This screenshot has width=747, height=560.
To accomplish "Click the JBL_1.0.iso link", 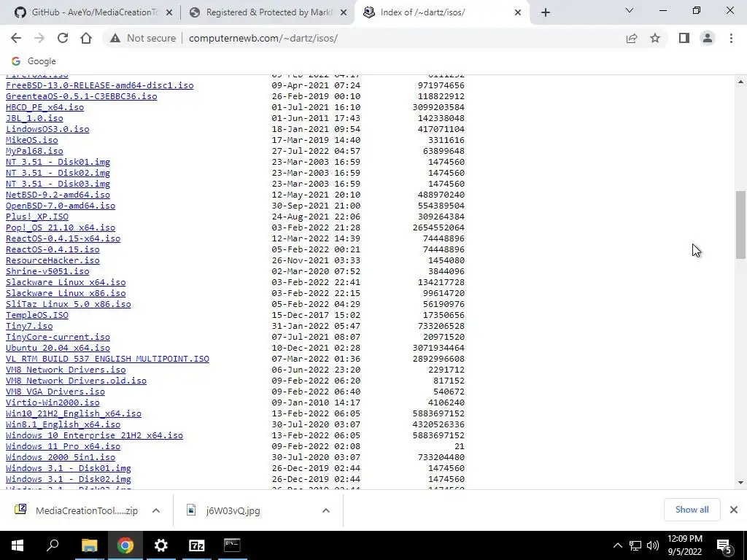I will point(34,118).
